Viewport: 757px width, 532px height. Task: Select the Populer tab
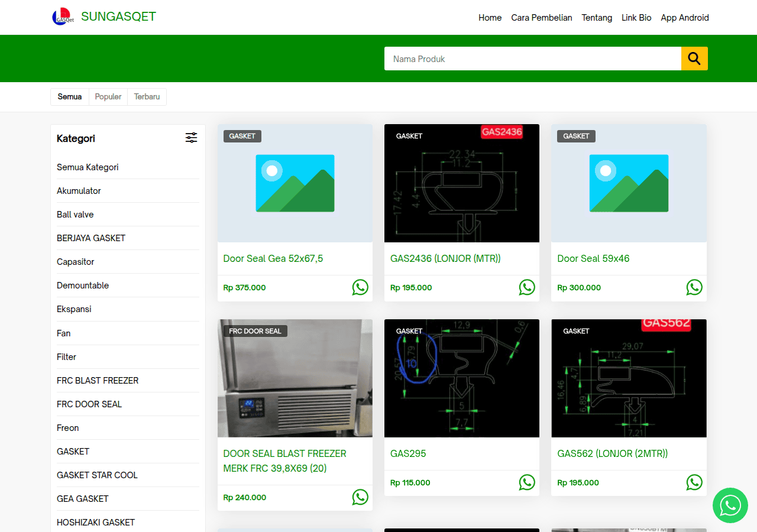tap(108, 97)
